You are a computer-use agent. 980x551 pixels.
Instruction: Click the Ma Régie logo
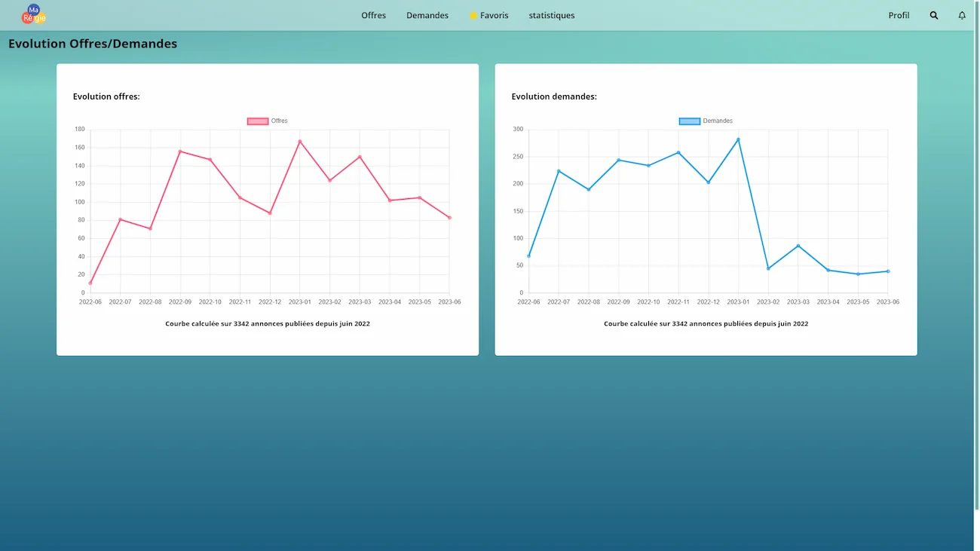tap(33, 14)
